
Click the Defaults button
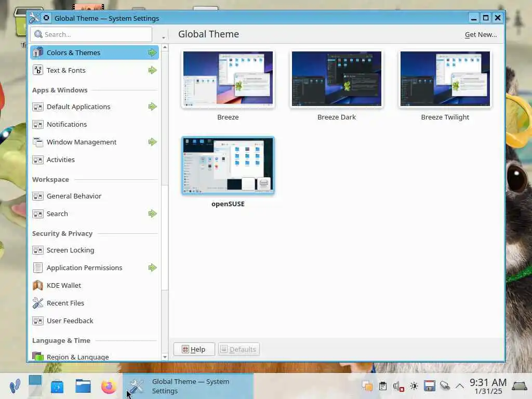click(x=239, y=349)
